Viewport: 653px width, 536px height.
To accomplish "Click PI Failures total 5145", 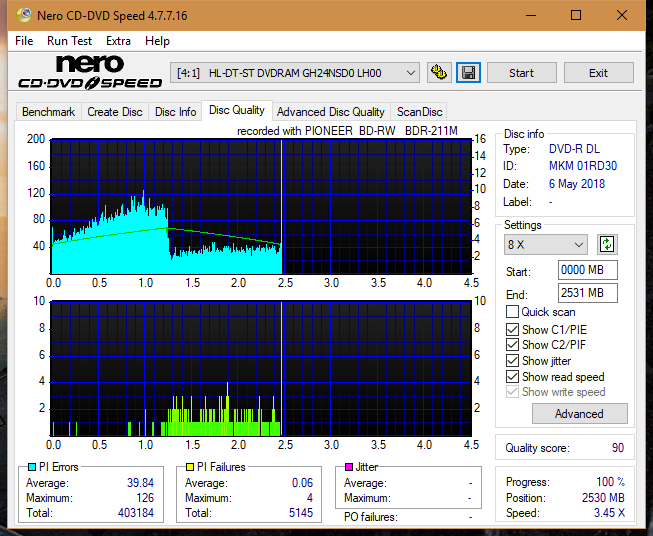I will 301,513.
